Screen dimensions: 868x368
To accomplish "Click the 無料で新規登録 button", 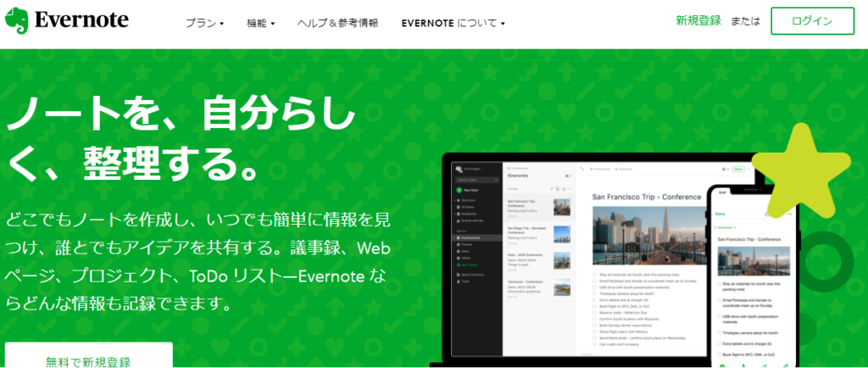I will click(88, 356).
